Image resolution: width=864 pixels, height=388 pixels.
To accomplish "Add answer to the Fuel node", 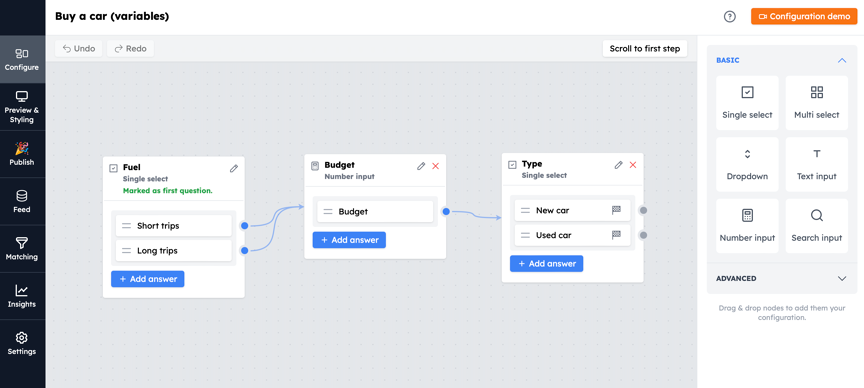I will [x=148, y=279].
